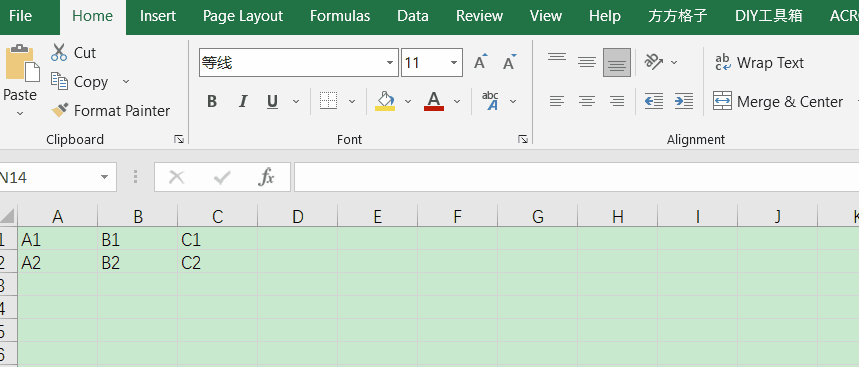This screenshot has height=367, width=859.
Task: Click the Paste clipboard icon
Action: click(22, 63)
